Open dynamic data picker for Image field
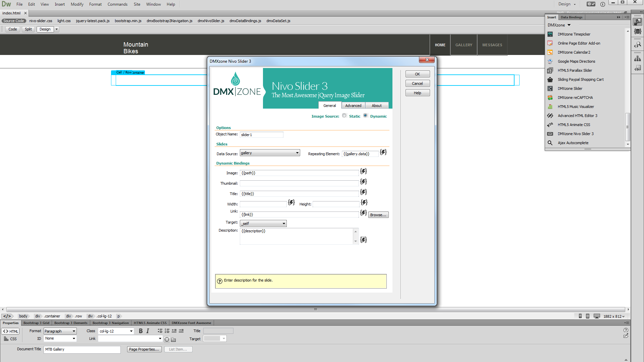Screen dimensions: 644x362 click(x=363, y=171)
